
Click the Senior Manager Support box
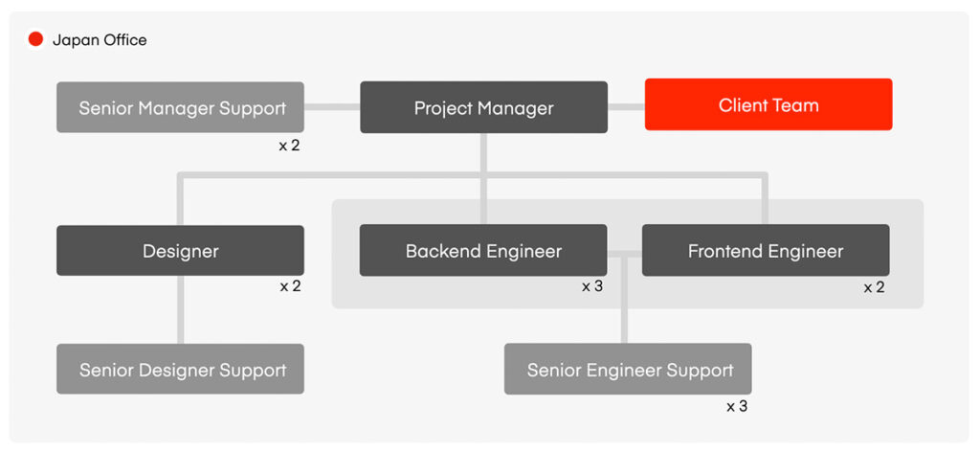click(181, 107)
